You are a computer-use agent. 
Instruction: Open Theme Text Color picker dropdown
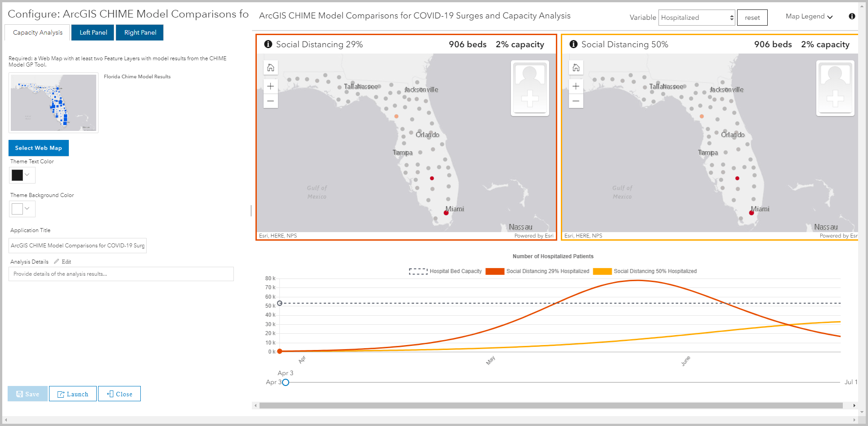tap(27, 175)
